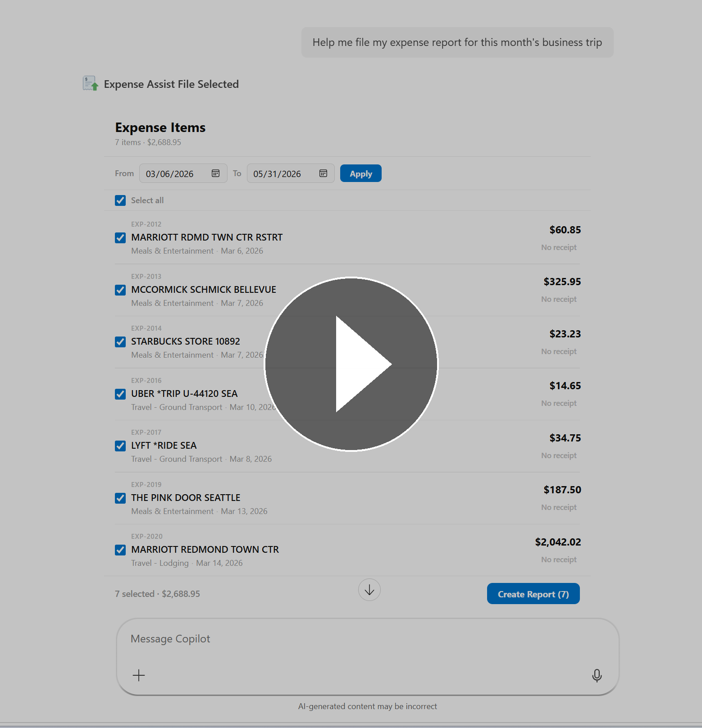Edit the From date field 03/06/2026
This screenshot has height=728, width=702.
(x=183, y=173)
